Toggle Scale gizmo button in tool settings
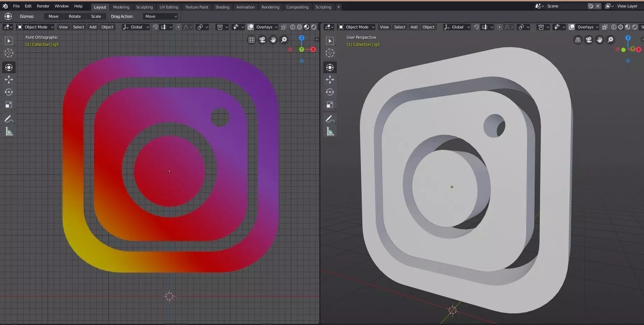The height and width of the screenshot is (325, 644). pos(96,16)
